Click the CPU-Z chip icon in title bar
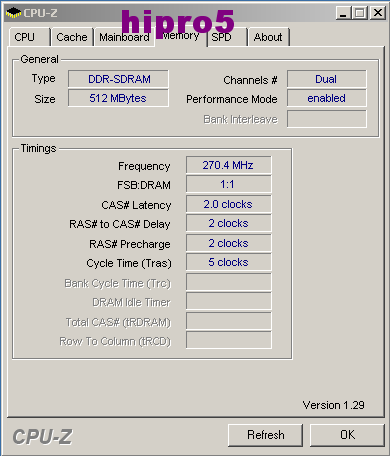Viewport: 390px width, 456px height. pos(13,13)
